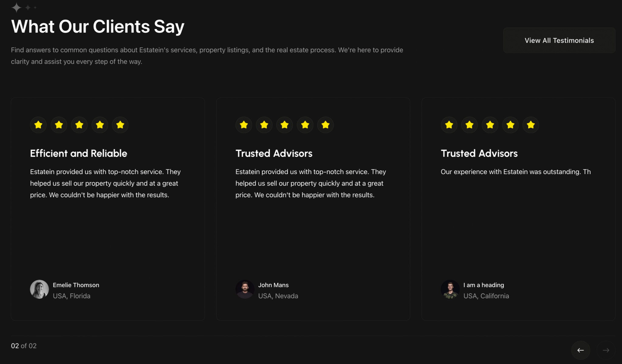This screenshot has height=364, width=622.
Task: Click the 02 of 02 page indicator
Action: click(x=24, y=346)
